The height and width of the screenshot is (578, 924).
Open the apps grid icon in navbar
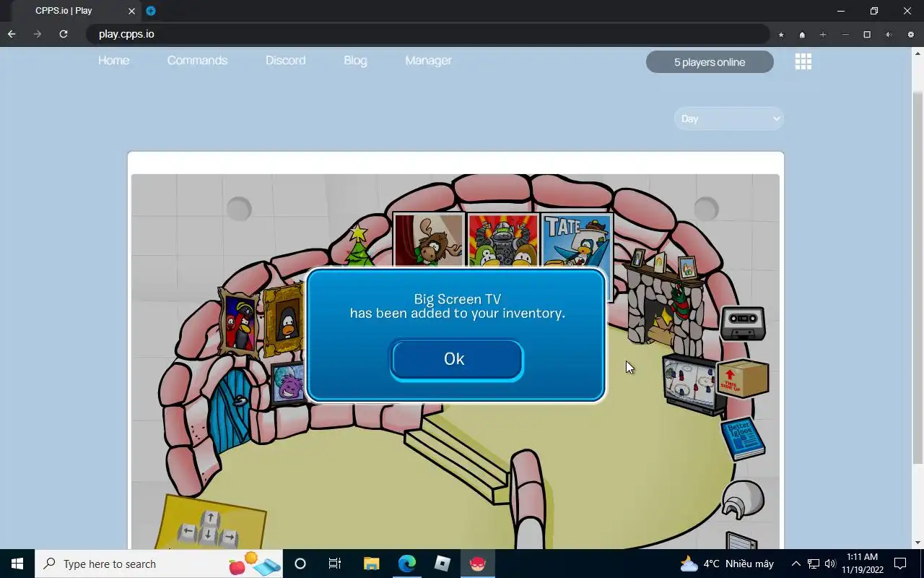[x=803, y=61]
